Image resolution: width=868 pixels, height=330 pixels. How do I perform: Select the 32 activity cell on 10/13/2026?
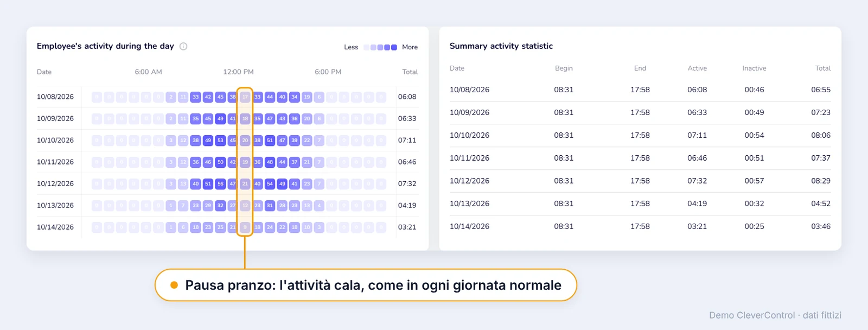220,205
